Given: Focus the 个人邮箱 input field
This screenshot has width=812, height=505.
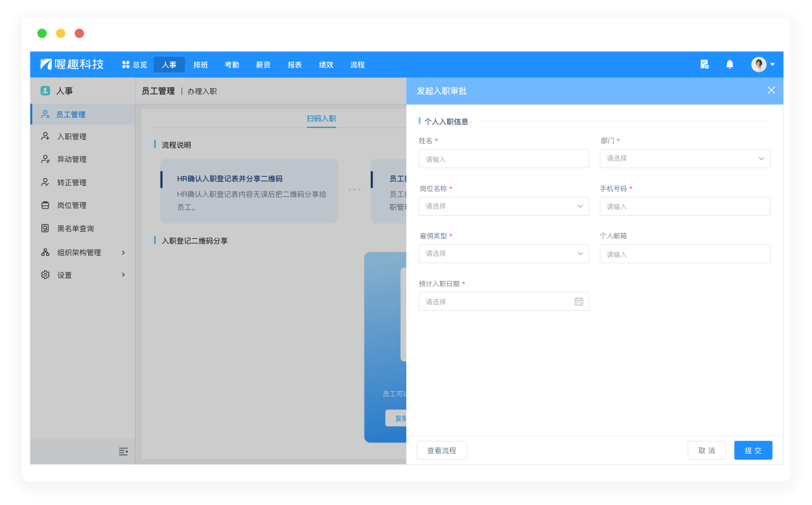Looking at the screenshot, I should (x=685, y=254).
